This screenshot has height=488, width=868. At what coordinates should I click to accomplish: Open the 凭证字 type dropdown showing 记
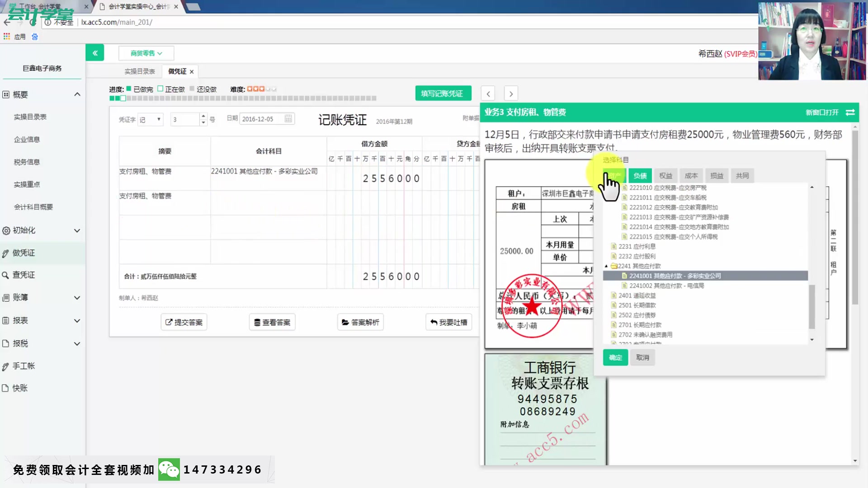coord(150,119)
